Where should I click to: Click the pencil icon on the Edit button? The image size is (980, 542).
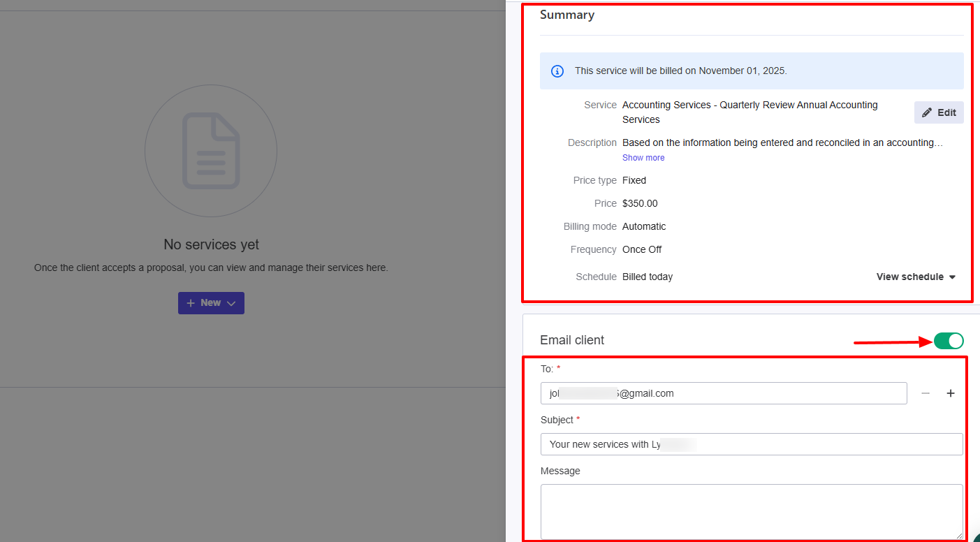coord(928,112)
